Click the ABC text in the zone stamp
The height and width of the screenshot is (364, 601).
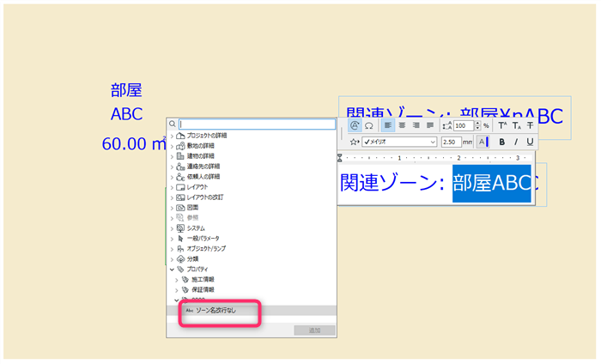(126, 114)
